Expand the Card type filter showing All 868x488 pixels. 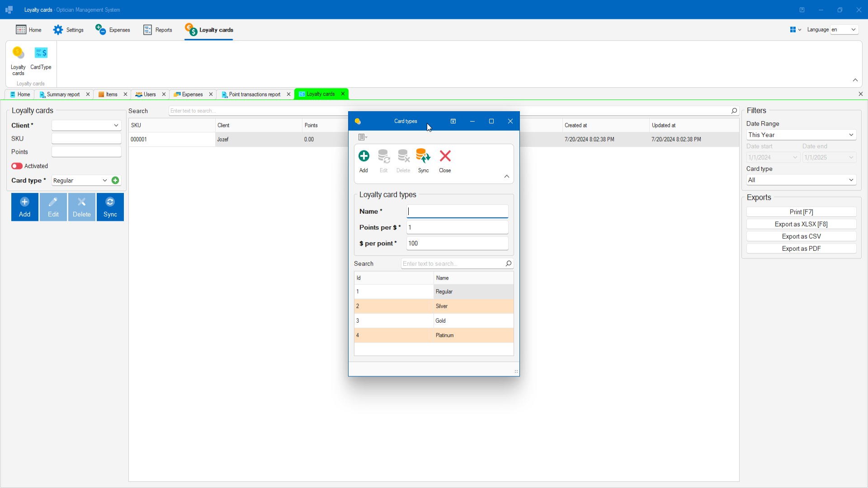pyautogui.click(x=801, y=180)
